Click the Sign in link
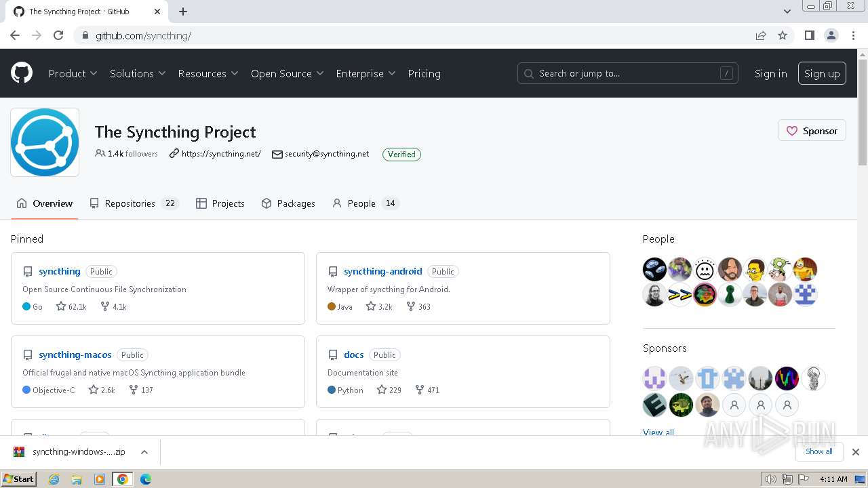The image size is (868, 488). click(771, 73)
